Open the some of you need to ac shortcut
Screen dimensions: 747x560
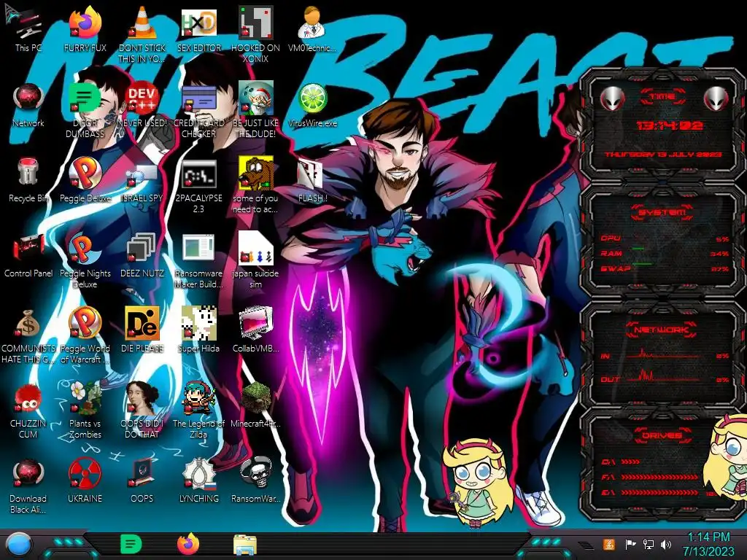coord(256,174)
